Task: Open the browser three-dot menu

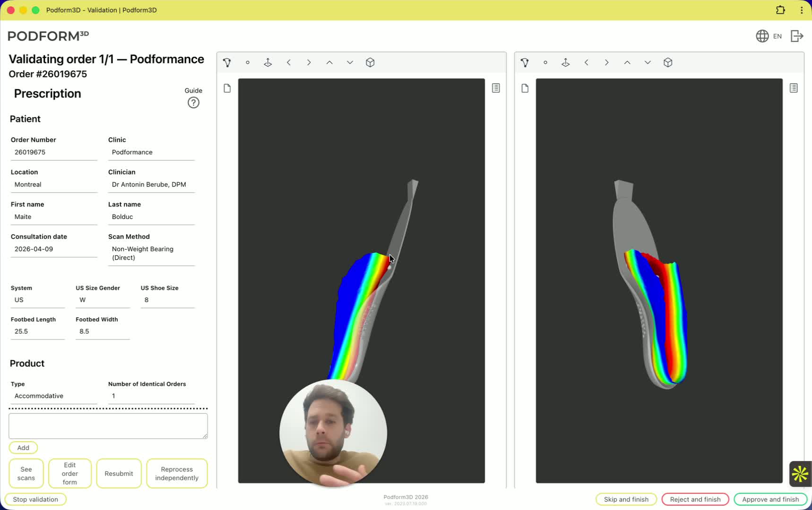Action: pyautogui.click(x=802, y=10)
